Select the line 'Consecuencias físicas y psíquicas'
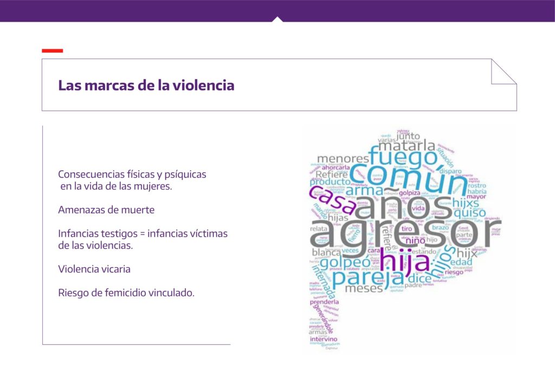Image resolution: width=555 pixels, height=392 pixels. 132,174
